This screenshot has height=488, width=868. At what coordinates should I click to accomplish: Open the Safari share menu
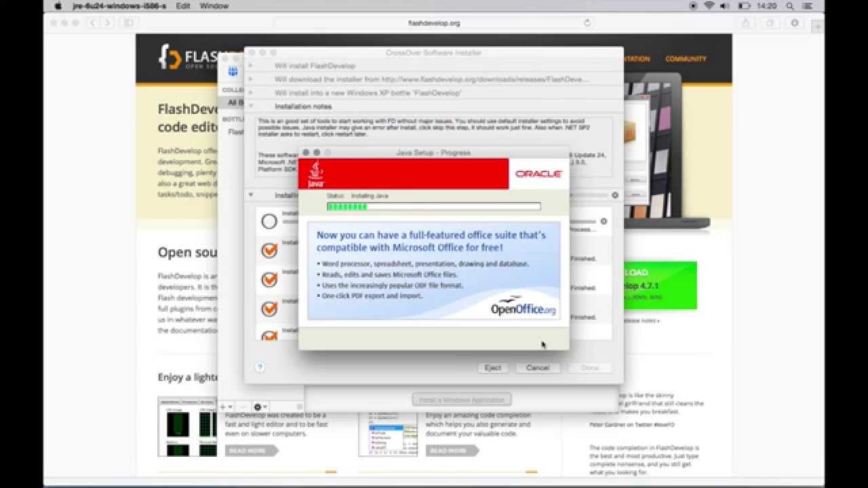pos(746,22)
